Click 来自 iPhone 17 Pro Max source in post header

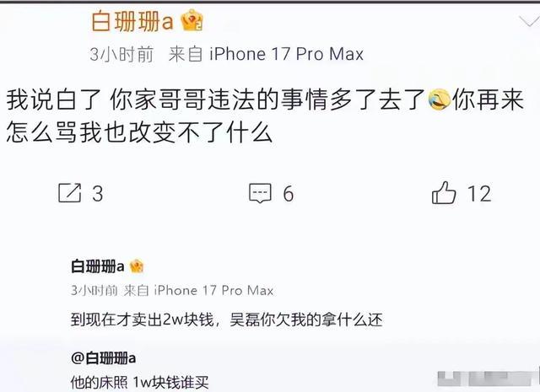click(266, 54)
